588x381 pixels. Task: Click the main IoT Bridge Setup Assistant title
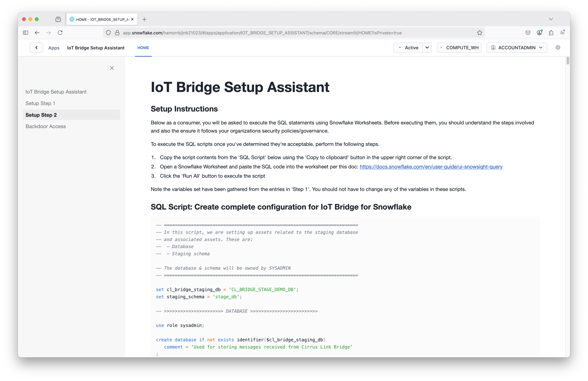(x=240, y=87)
